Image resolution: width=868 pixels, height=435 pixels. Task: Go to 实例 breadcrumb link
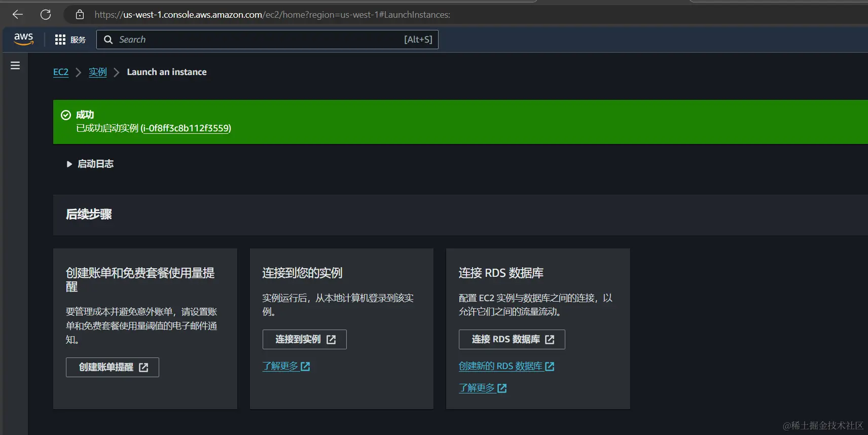click(x=98, y=72)
